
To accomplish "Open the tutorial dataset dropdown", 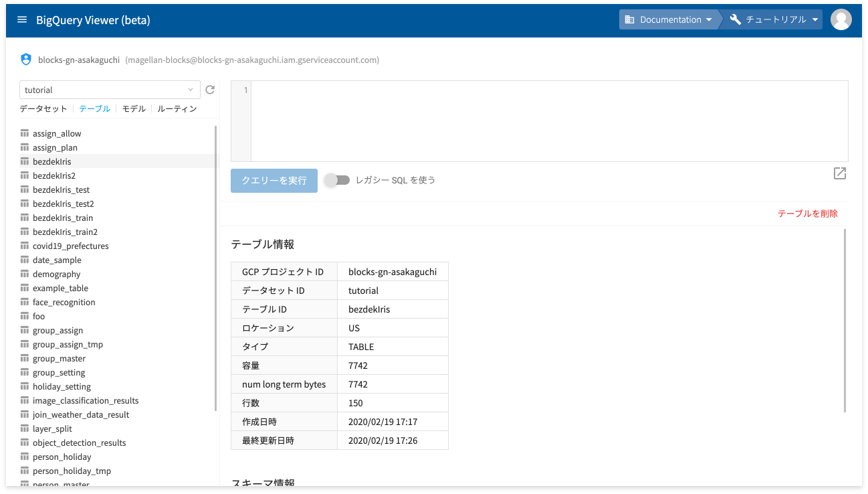I will [110, 90].
